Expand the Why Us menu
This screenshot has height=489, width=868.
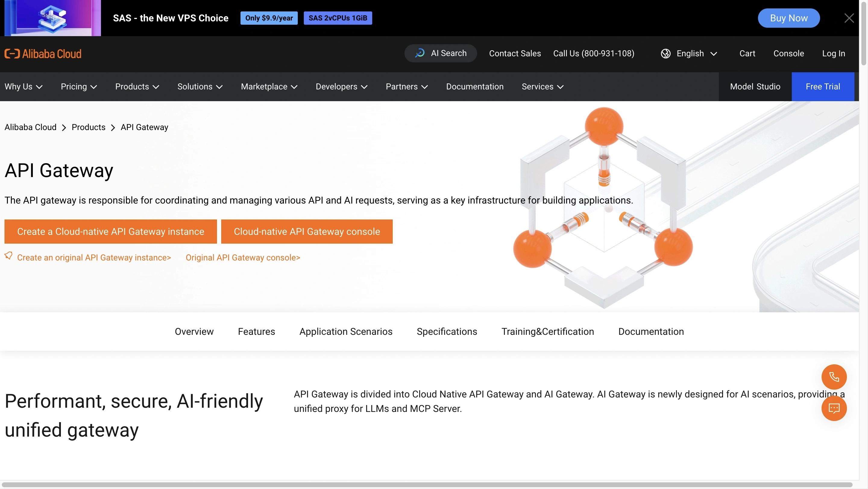pyautogui.click(x=24, y=86)
